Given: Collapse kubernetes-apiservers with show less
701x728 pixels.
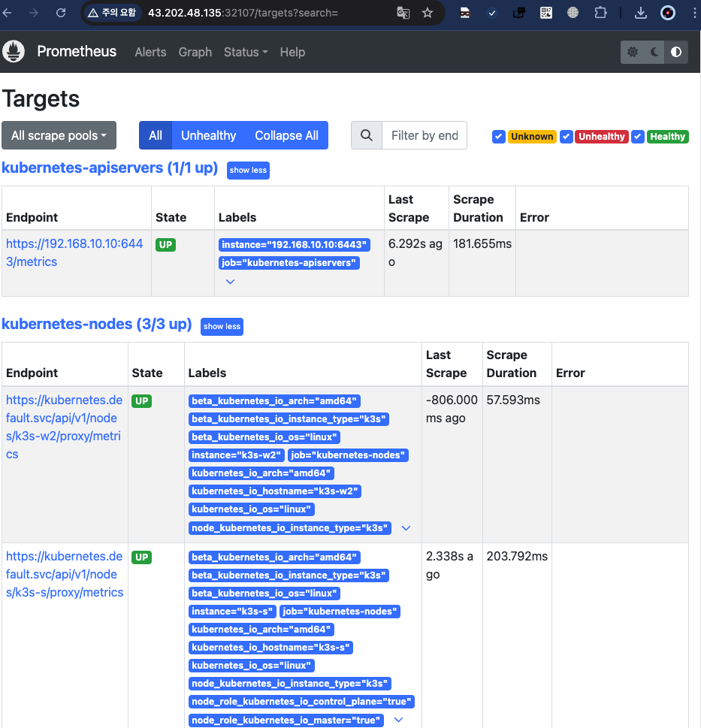Looking at the screenshot, I should [x=248, y=170].
